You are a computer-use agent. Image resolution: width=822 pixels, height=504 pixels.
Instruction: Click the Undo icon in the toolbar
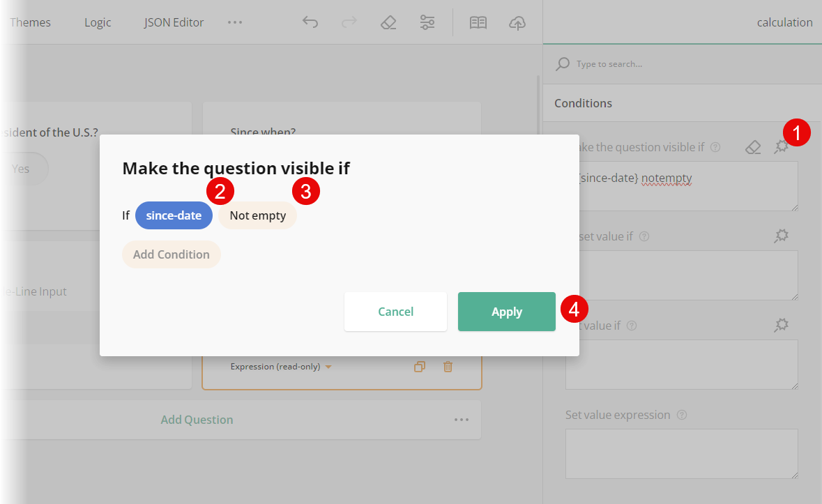click(x=310, y=22)
